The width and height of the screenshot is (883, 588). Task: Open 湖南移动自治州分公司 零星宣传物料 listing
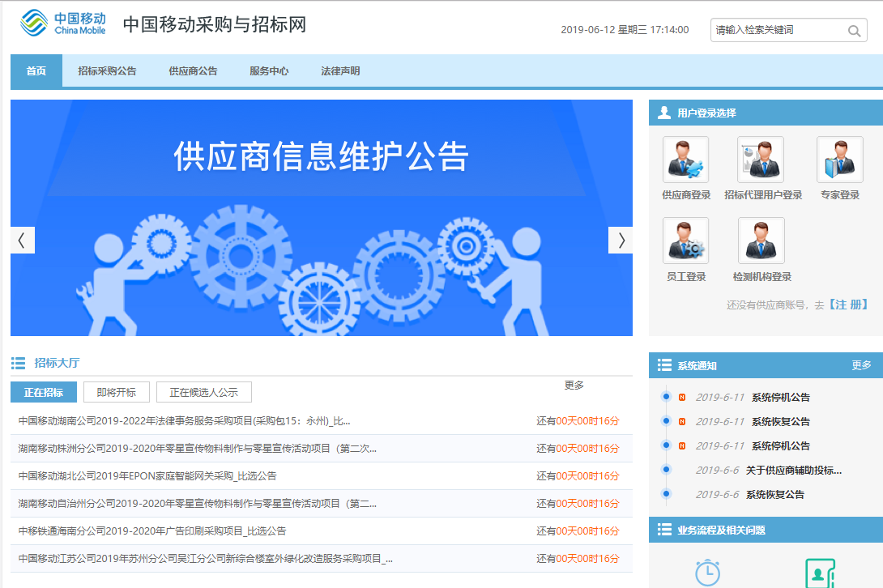[x=197, y=504]
